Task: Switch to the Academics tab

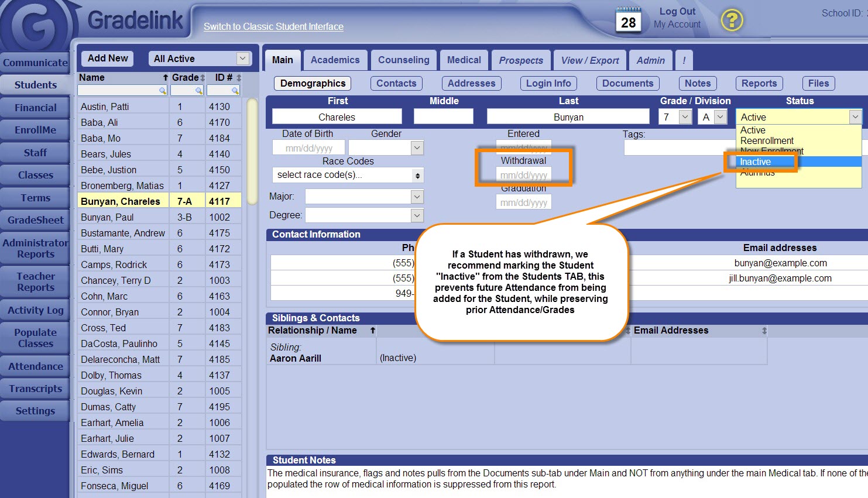Action: pyautogui.click(x=335, y=60)
